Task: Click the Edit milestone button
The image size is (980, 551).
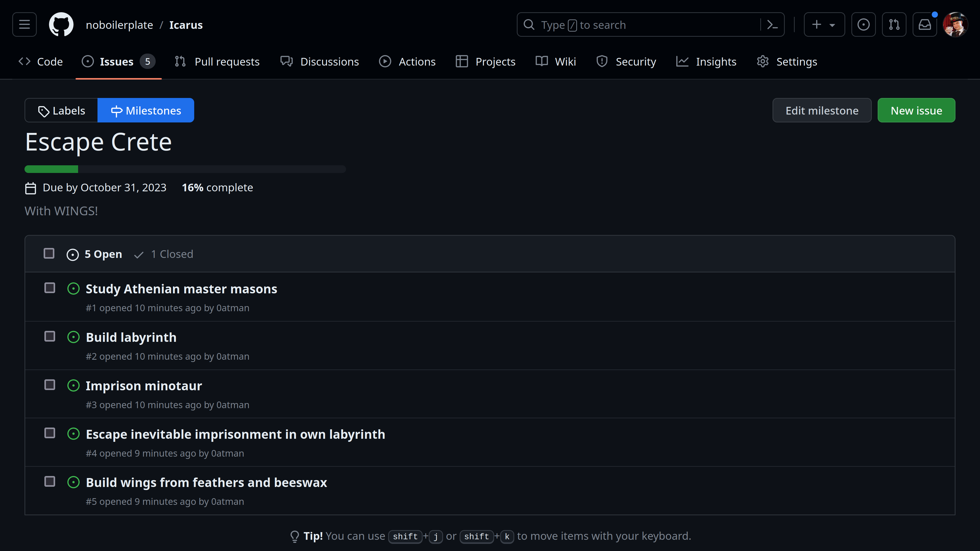Action: [822, 110]
